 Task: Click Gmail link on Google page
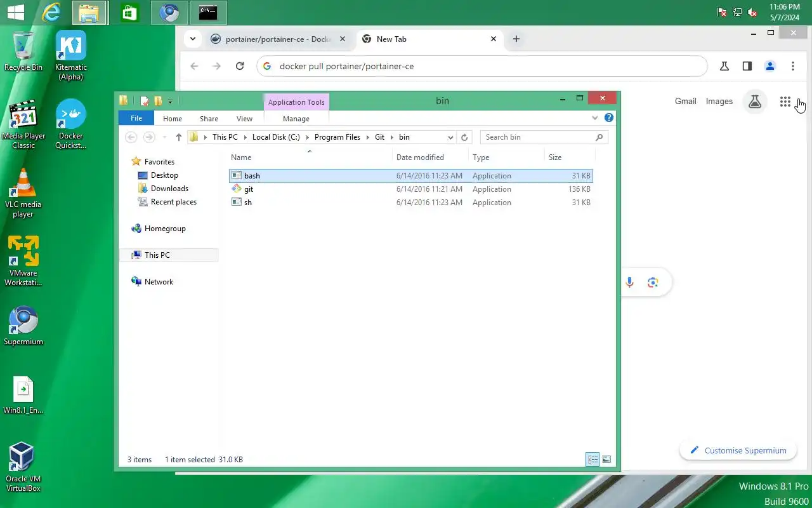point(686,101)
